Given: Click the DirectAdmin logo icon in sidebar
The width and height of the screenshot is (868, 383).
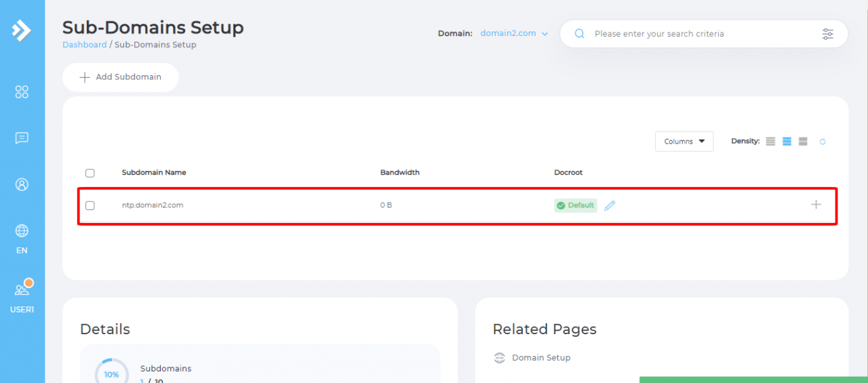Looking at the screenshot, I should click(x=22, y=31).
